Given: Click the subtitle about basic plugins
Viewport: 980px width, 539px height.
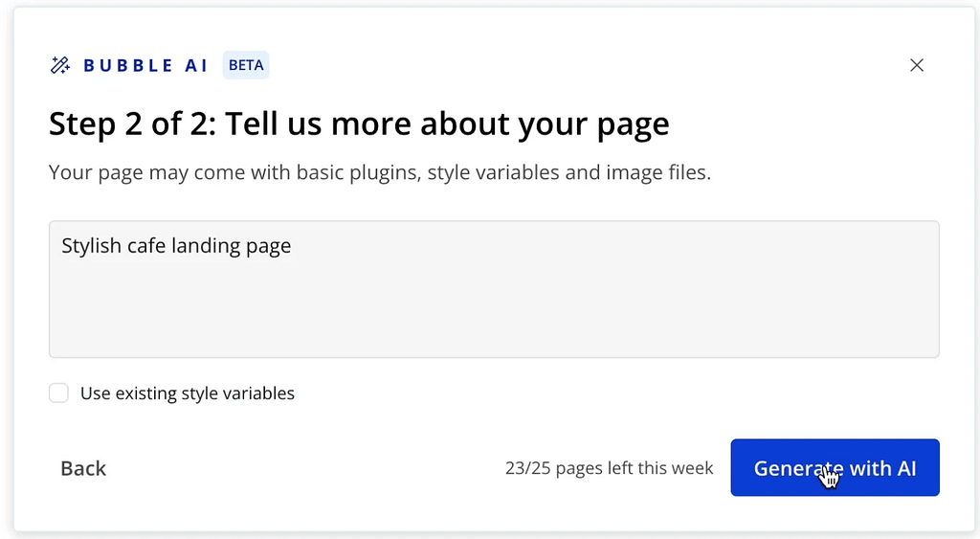Looking at the screenshot, I should [x=379, y=173].
